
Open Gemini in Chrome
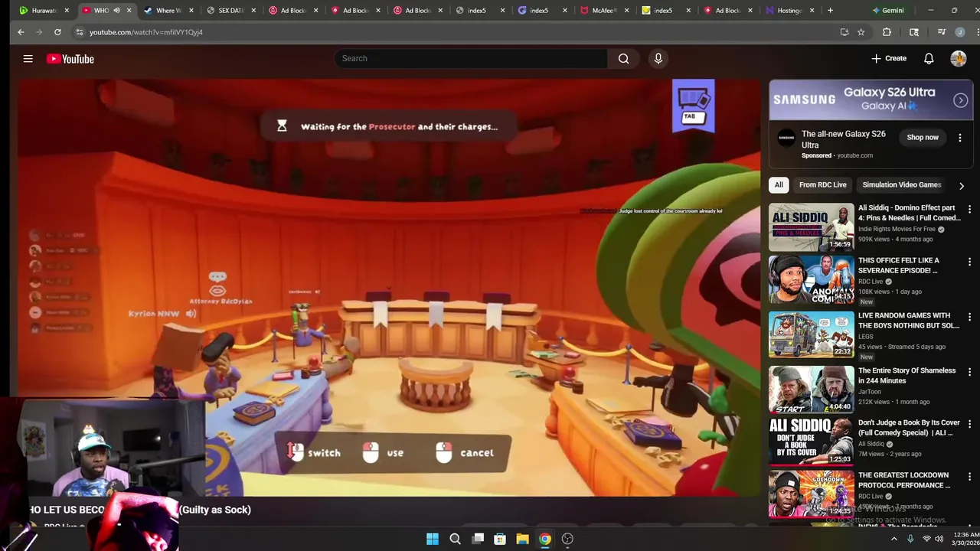point(887,11)
